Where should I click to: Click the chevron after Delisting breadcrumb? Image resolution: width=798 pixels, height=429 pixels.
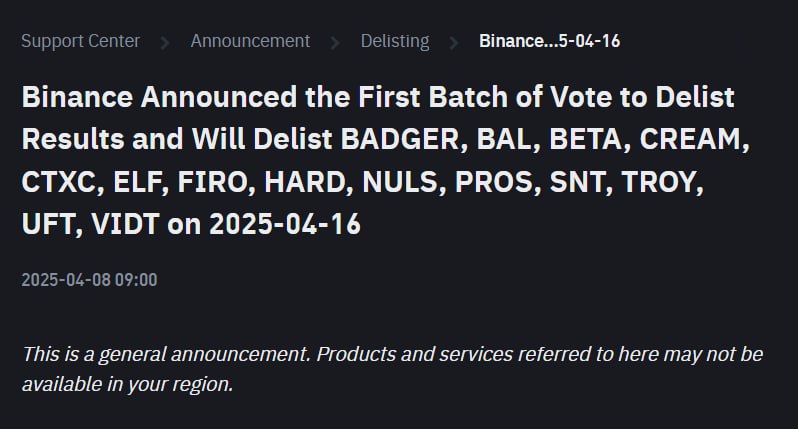pyautogui.click(x=454, y=43)
